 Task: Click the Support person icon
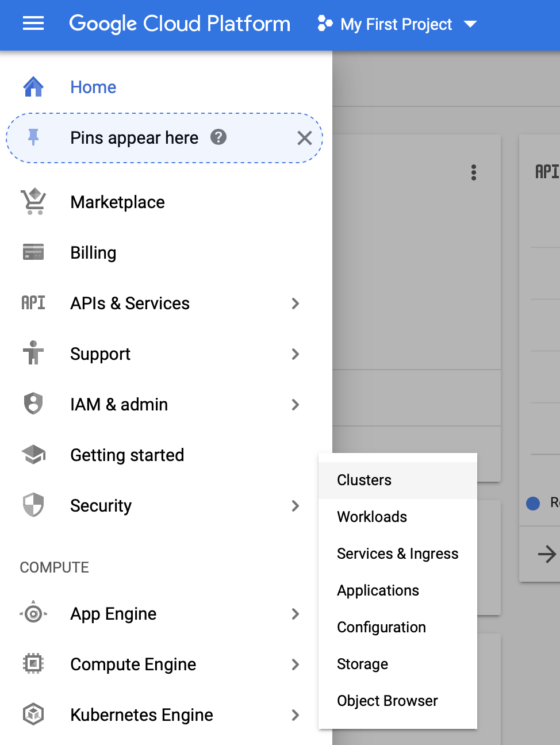(x=33, y=353)
